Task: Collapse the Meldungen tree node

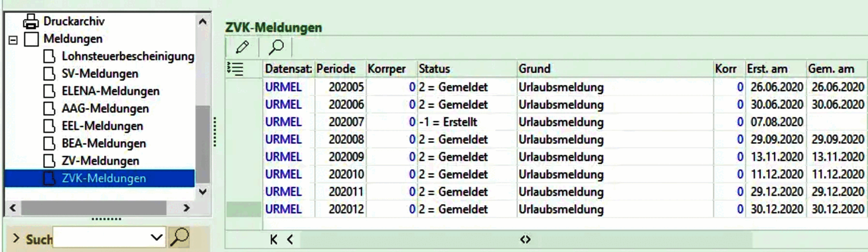Action: (13, 40)
